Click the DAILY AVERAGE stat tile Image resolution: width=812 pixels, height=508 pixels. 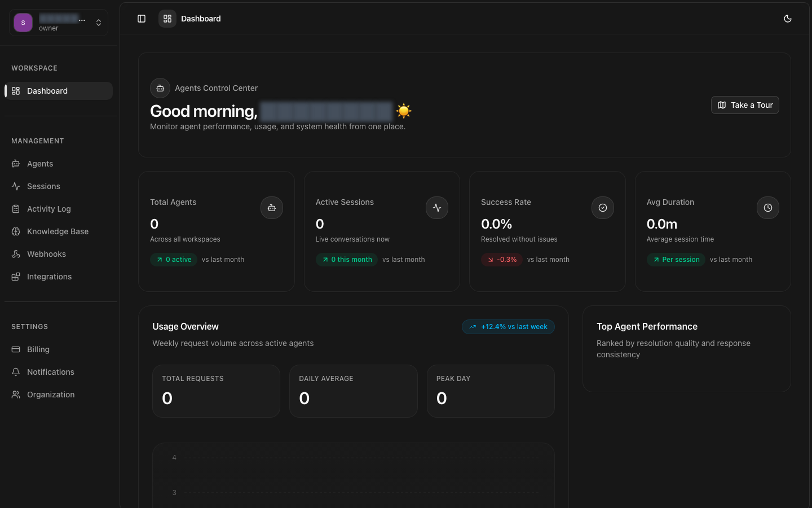tap(354, 391)
